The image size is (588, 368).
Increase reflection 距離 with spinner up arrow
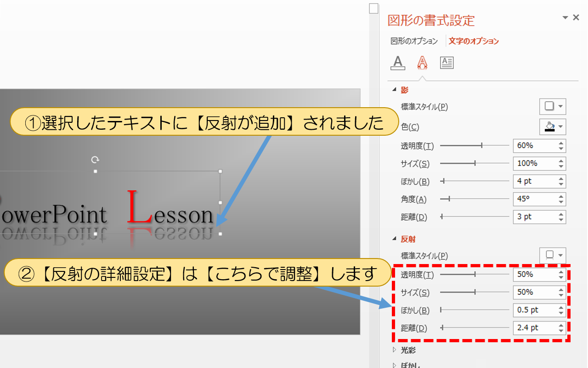561,325
